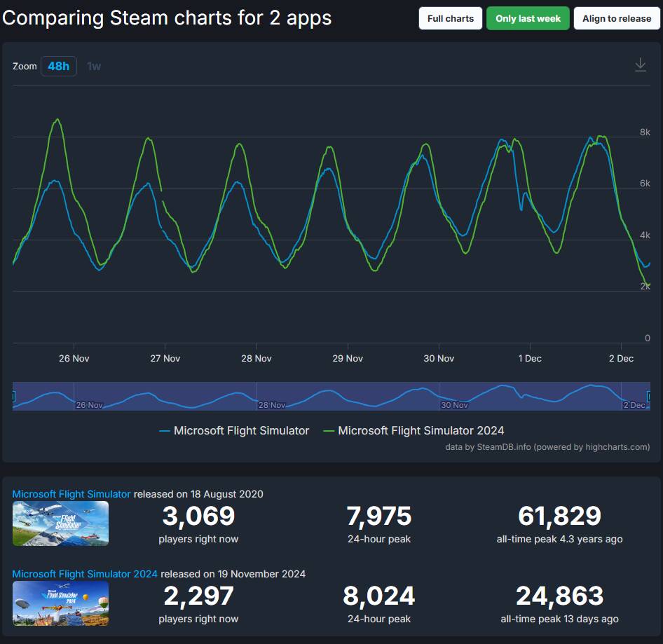Select the 48h zoom option
Screen dimensions: 663x644
[x=58, y=66]
